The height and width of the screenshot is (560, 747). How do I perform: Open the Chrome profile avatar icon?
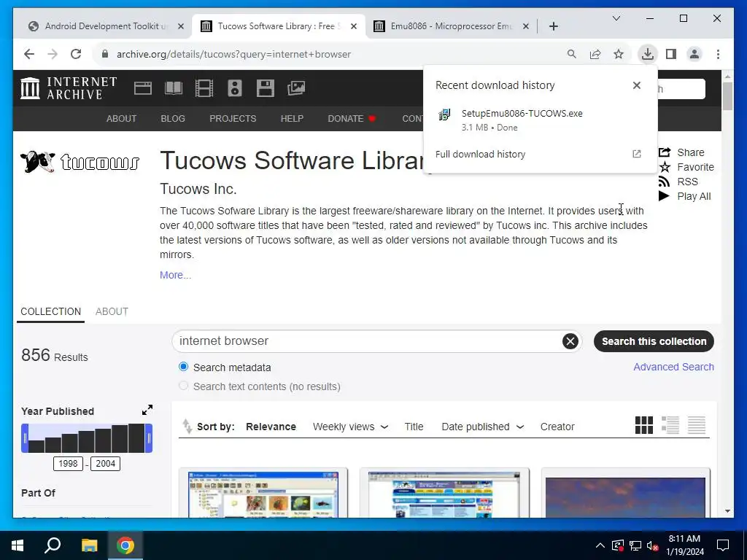pos(694,54)
